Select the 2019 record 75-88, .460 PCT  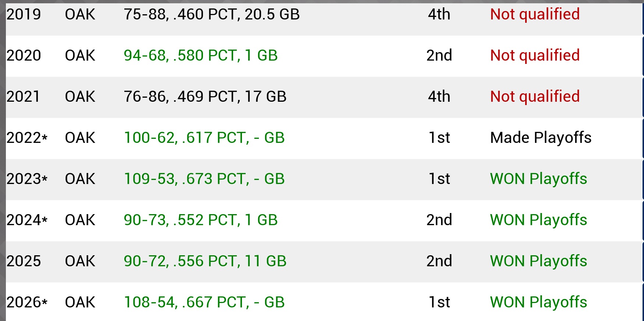[211, 15]
